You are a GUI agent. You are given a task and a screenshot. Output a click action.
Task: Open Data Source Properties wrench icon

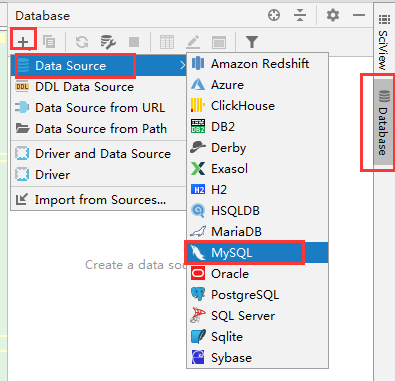(x=108, y=42)
